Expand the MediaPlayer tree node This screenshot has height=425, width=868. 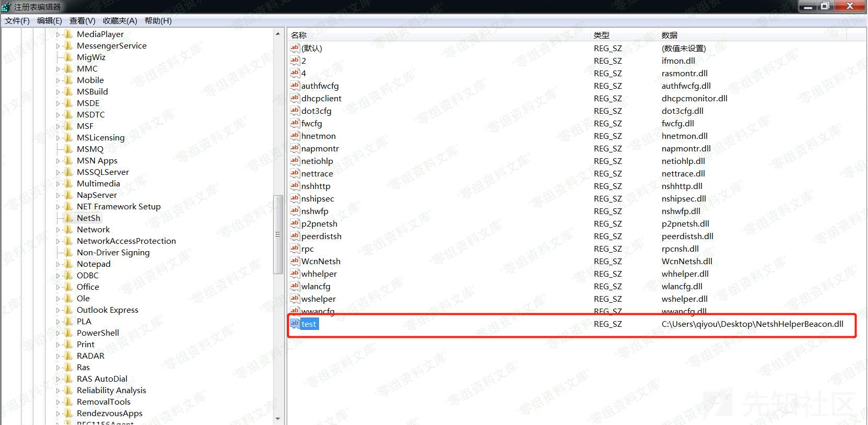click(x=58, y=34)
